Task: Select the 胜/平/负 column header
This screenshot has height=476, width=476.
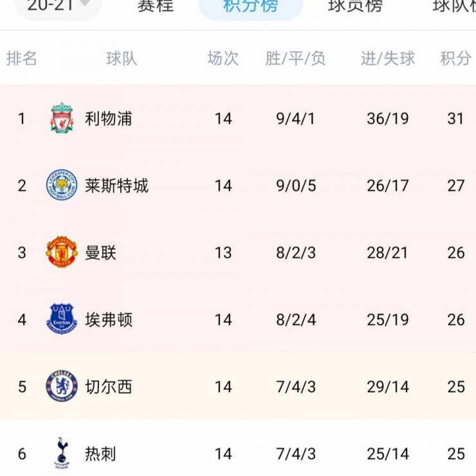Action: (295, 59)
